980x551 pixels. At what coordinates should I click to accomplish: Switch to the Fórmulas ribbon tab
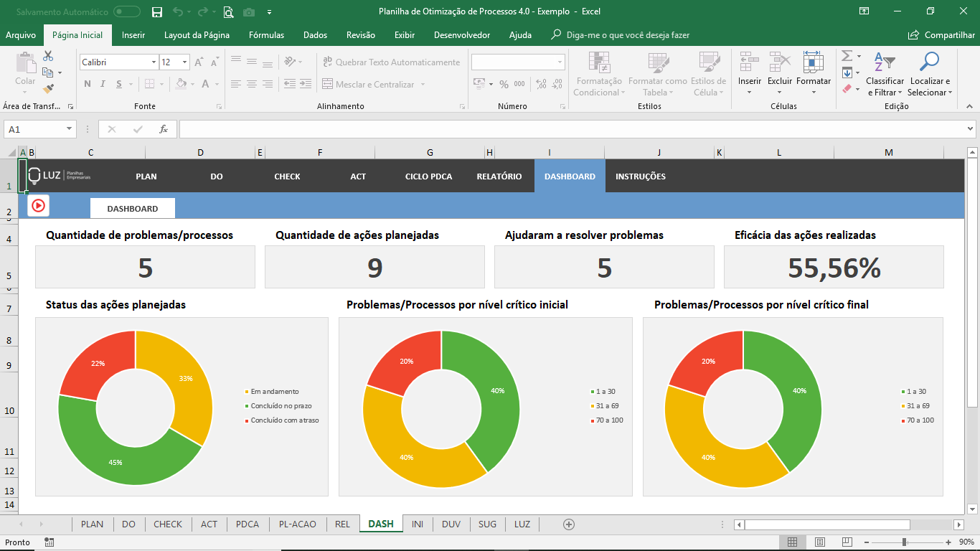click(266, 35)
